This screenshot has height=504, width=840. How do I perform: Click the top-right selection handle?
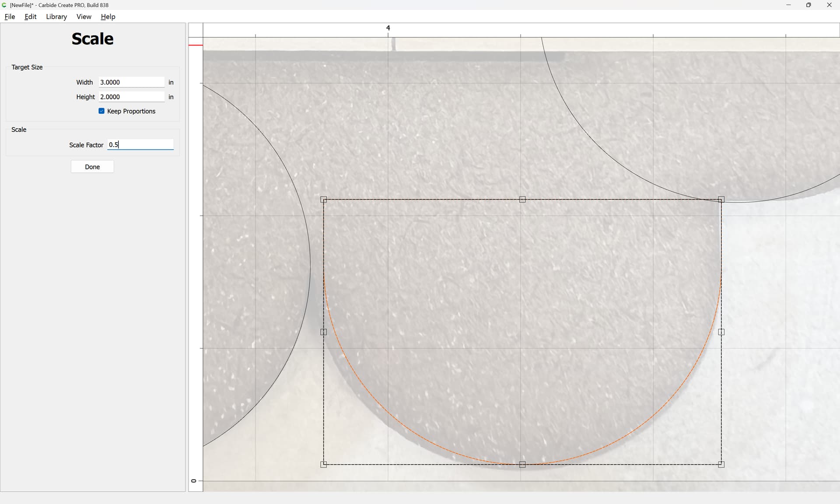click(721, 199)
